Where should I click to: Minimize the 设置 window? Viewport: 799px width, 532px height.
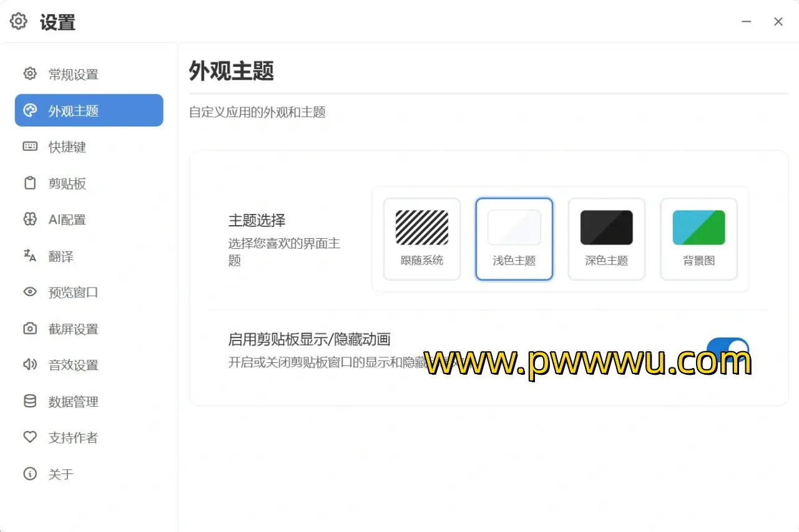[747, 22]
